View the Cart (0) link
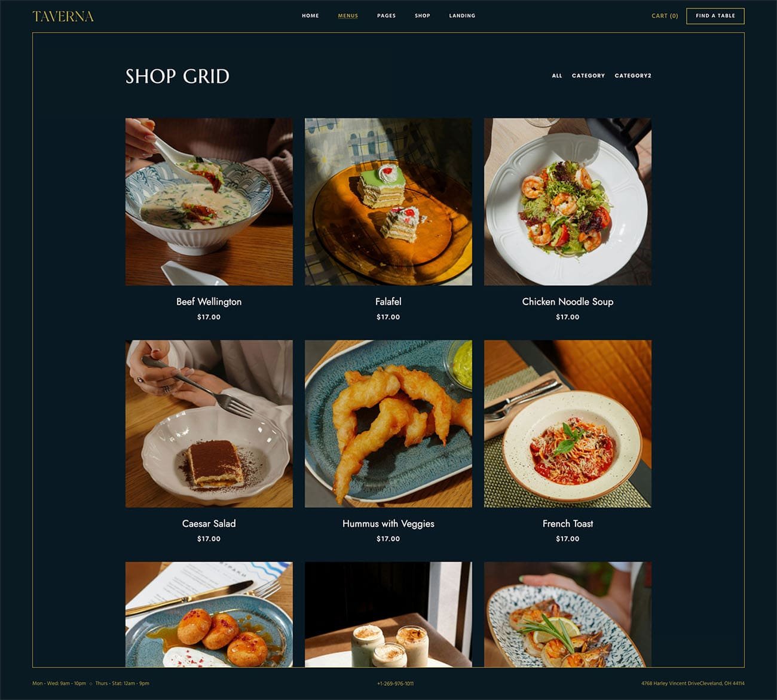The width and height of the screenshot is (777, 700). point(665,16)
